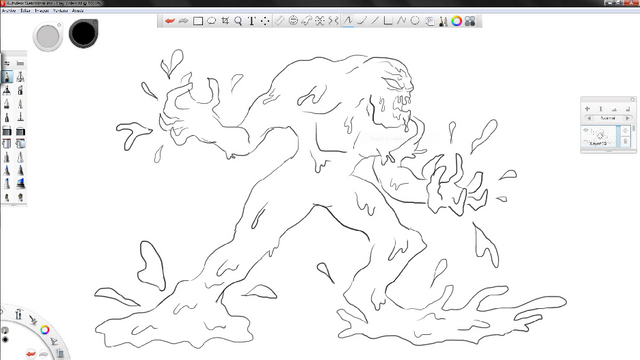Open the Ayuda menu
Viewport: 640px width, 360px height.
point(78,11)
